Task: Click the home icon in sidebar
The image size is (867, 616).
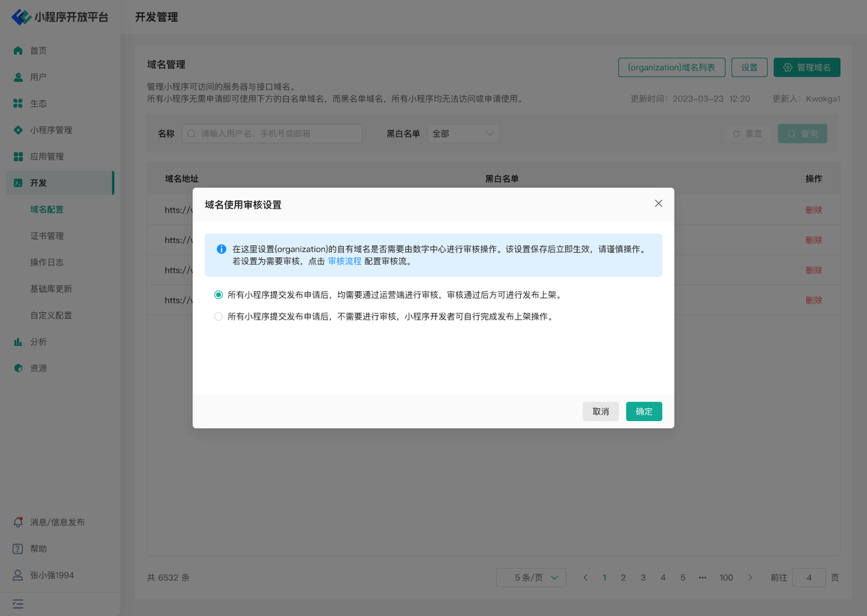Action: click(x=18, y=51)
